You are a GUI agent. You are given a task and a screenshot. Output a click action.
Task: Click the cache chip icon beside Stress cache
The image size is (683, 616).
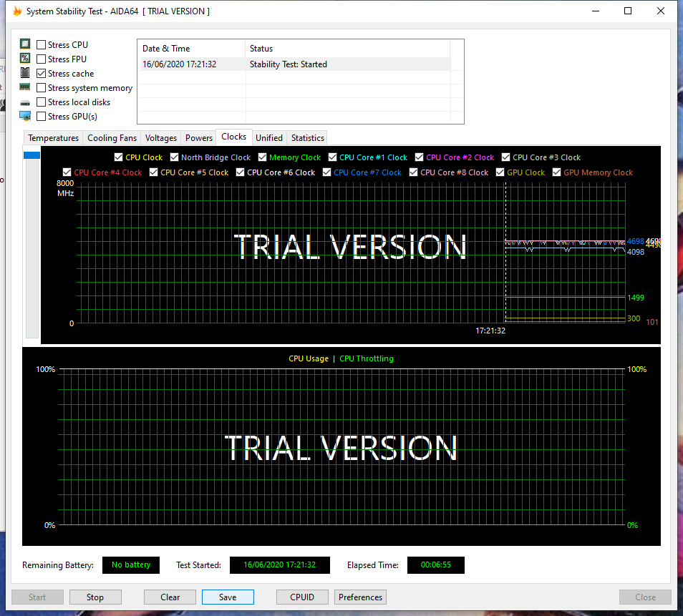point(25,73)
